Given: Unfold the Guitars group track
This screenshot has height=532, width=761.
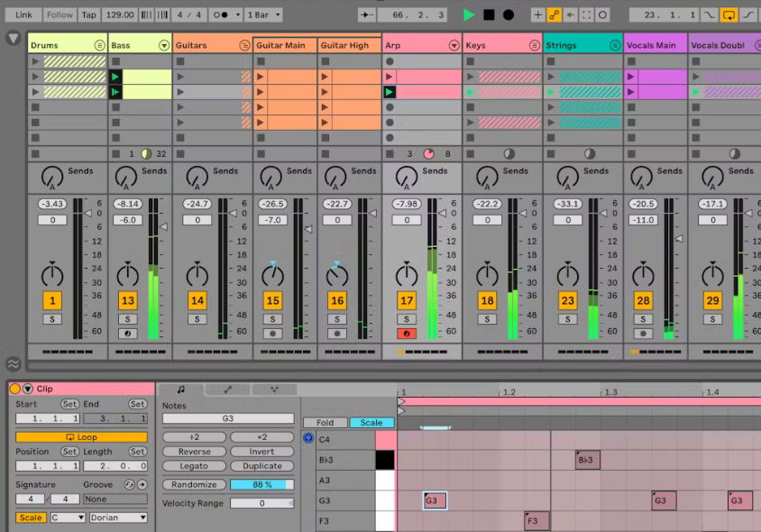Looking at the screenshot, I should tap(244, 46).
